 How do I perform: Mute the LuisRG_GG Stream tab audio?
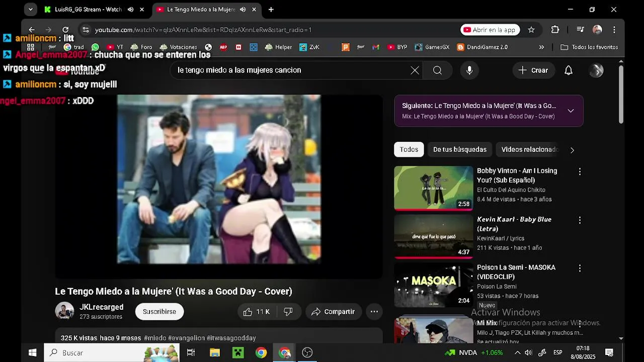[131, 10]
